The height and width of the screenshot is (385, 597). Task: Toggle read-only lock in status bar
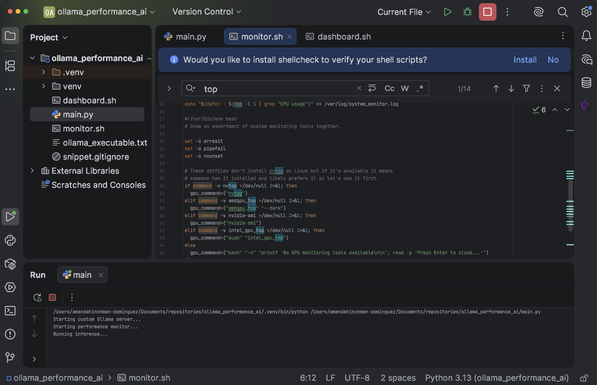pos(584,378)
